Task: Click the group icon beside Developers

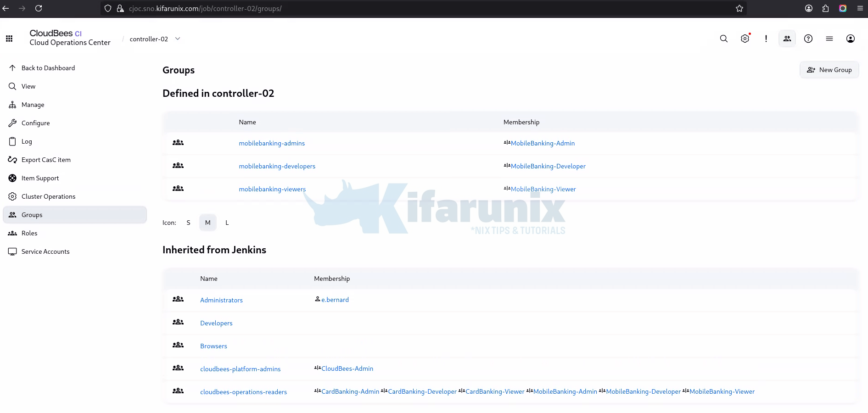Action: point(178,322)
